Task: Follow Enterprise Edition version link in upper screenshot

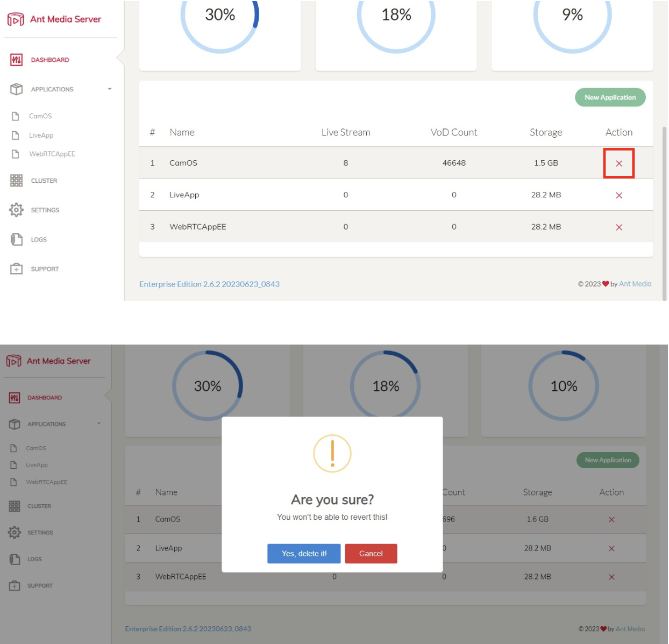Action: pos(209,284)
